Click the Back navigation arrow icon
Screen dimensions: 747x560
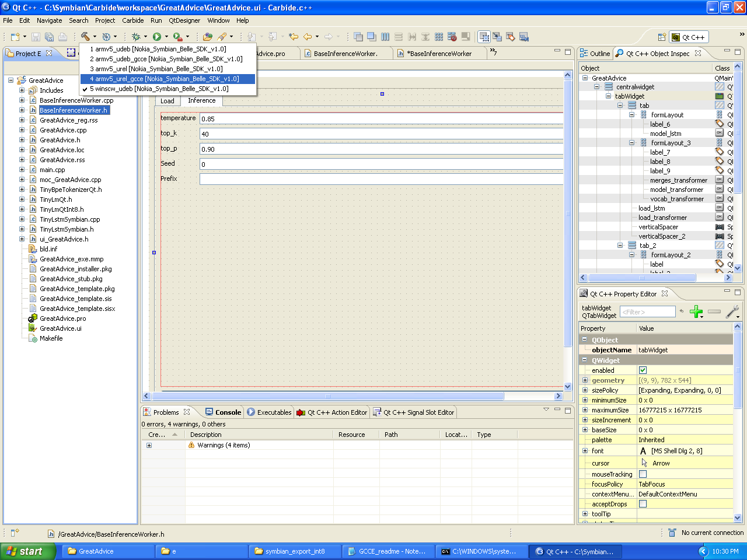(x=308, y=37)
